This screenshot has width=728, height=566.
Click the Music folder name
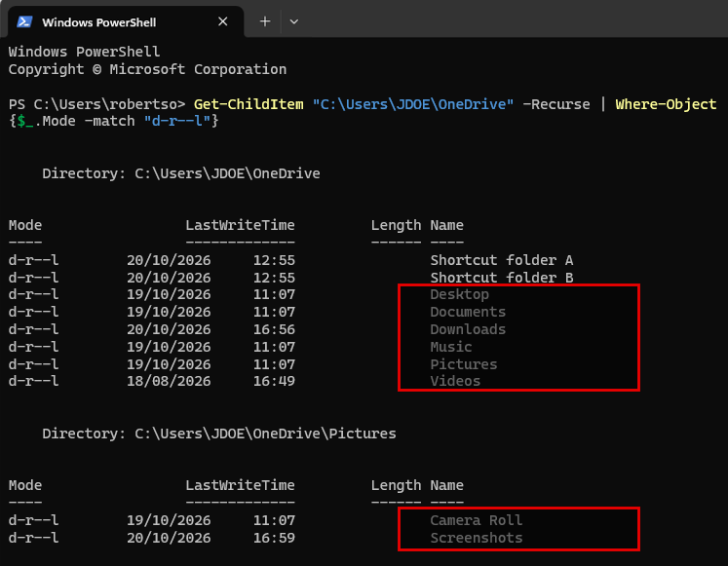click(x=451, y=347)
